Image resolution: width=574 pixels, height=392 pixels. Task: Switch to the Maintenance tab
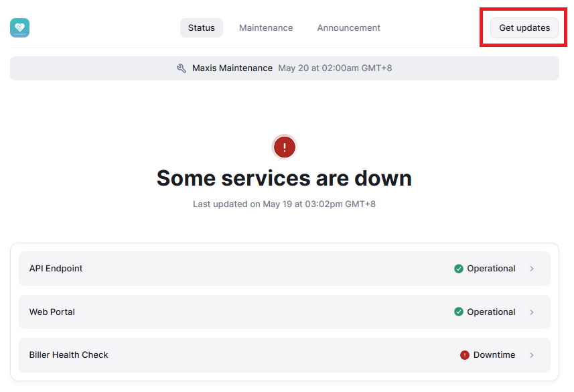pos(265,27)
